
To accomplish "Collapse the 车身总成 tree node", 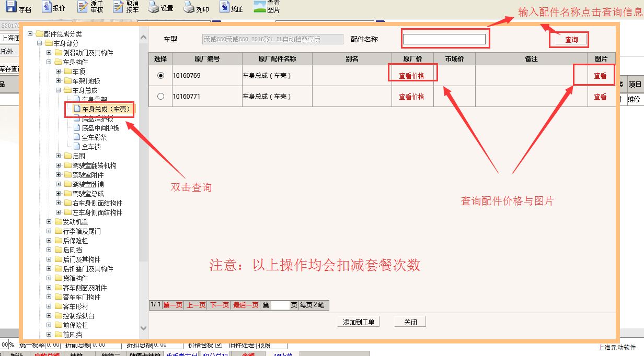I will pos(59,90).
